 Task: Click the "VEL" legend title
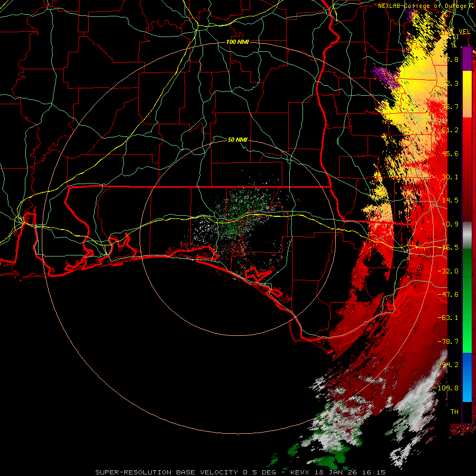point(464,32)
